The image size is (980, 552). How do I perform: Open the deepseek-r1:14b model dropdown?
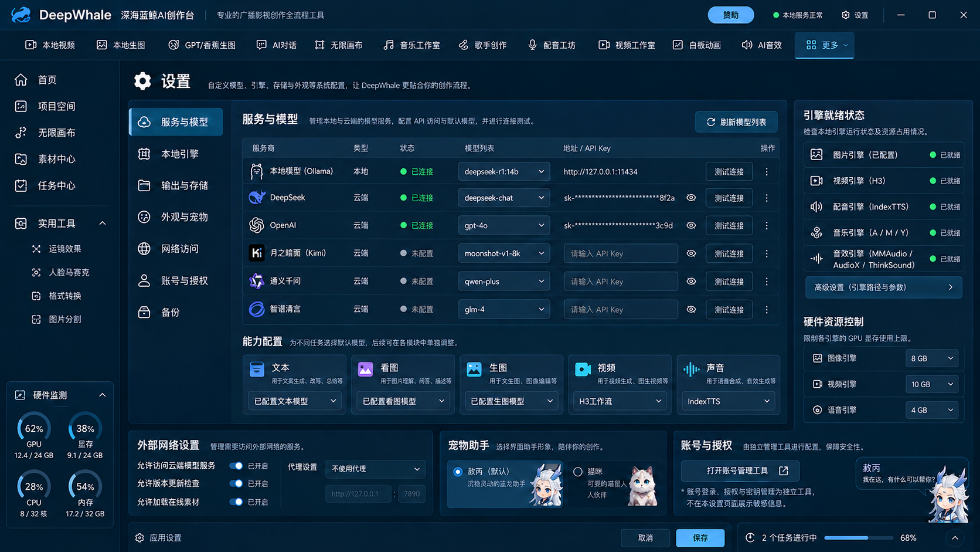(504, 171)
